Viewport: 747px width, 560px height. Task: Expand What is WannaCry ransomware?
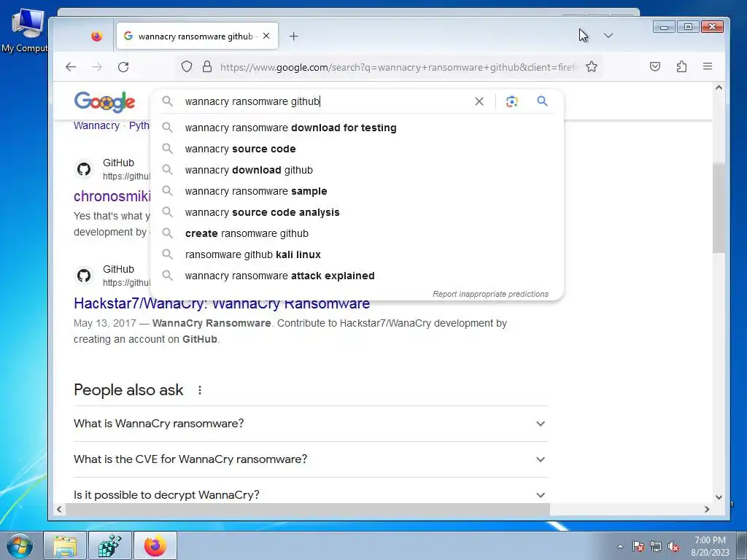(311, 424)
